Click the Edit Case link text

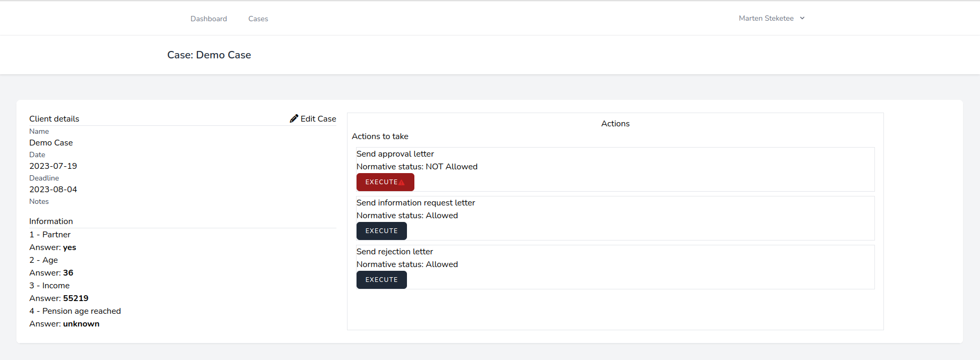tap(318, 119)
